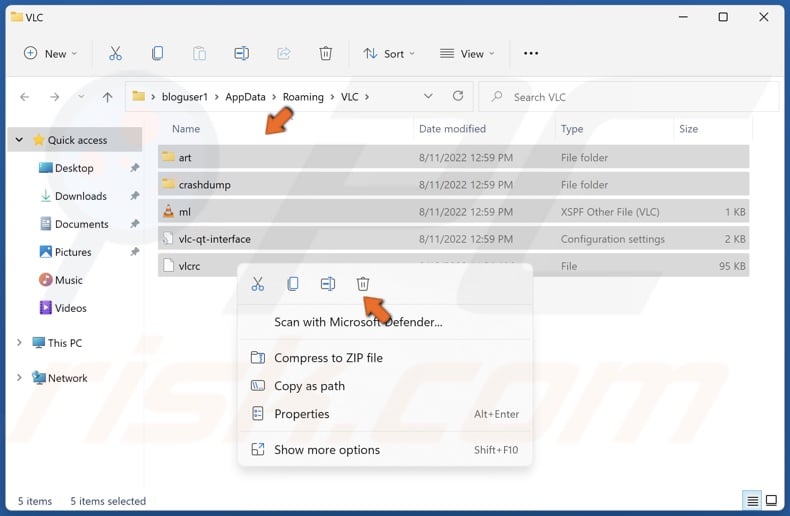
Task: Select Network in the navigation pane
Action: pyautogui.click(x=68, y=378)
